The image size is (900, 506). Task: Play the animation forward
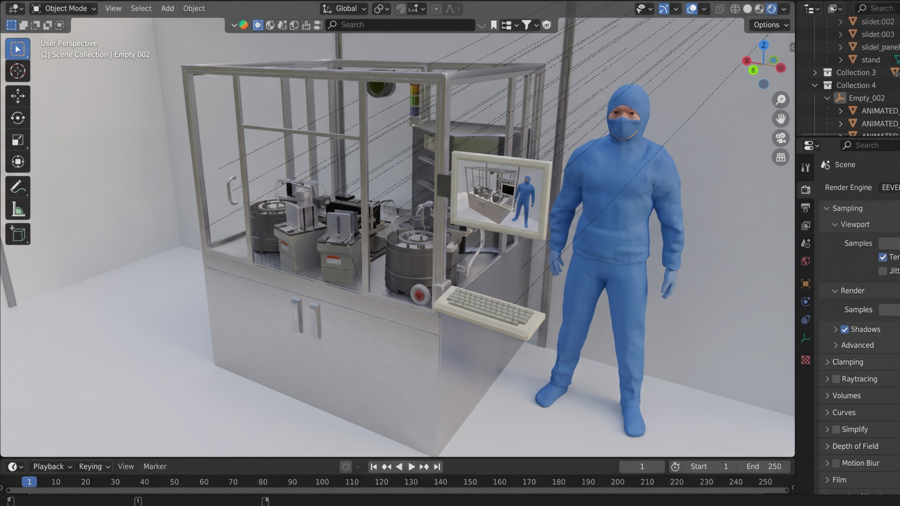[x=412, y=466]
